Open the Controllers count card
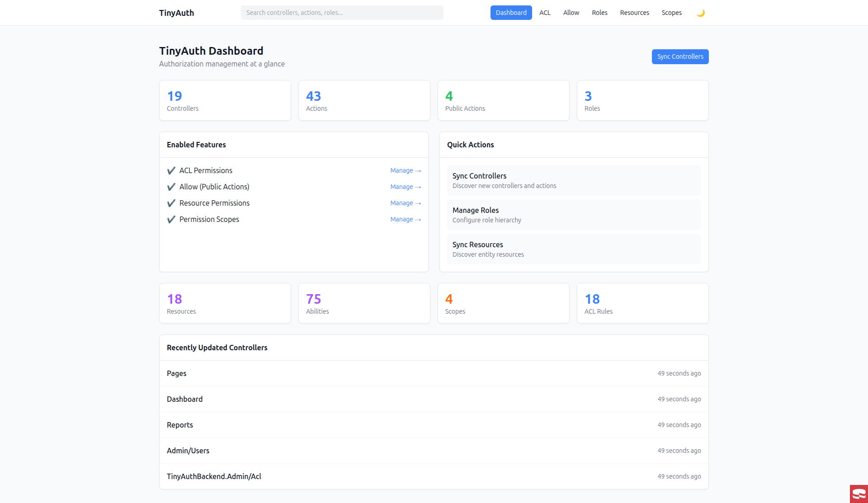 pos(225,100)
